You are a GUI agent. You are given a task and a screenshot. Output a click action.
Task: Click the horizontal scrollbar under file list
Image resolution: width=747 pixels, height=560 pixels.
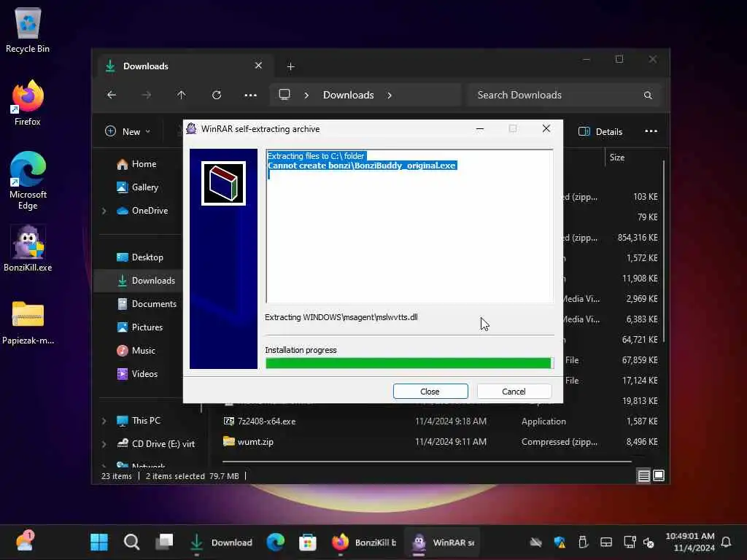(x=427, y=462)
